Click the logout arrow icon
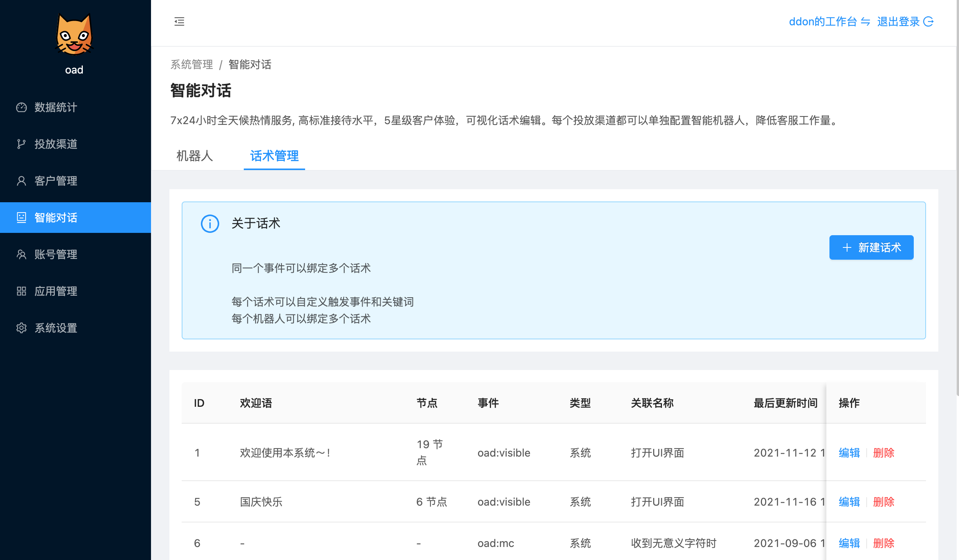 coord(928,22)
